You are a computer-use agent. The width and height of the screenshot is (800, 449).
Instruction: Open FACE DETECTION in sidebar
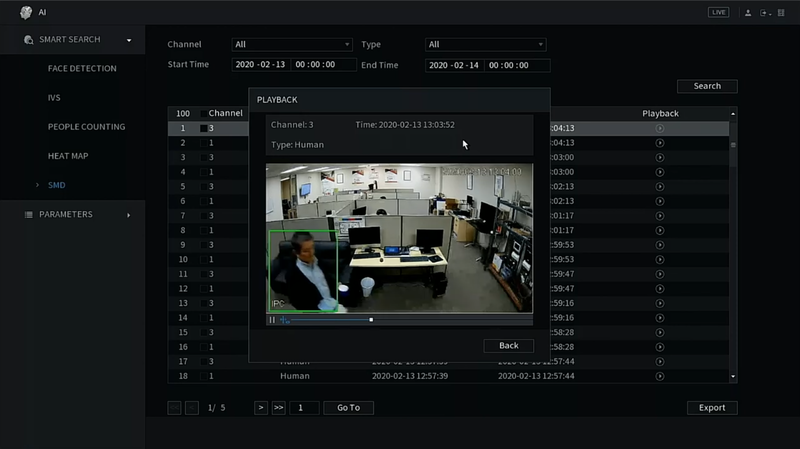[x=82, y=69]
